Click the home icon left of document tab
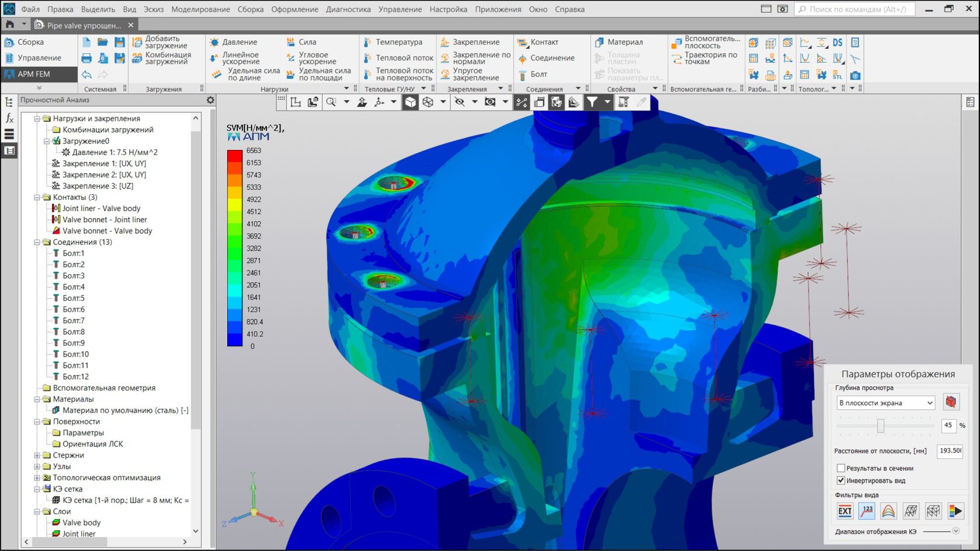 [x=9, y=24]
